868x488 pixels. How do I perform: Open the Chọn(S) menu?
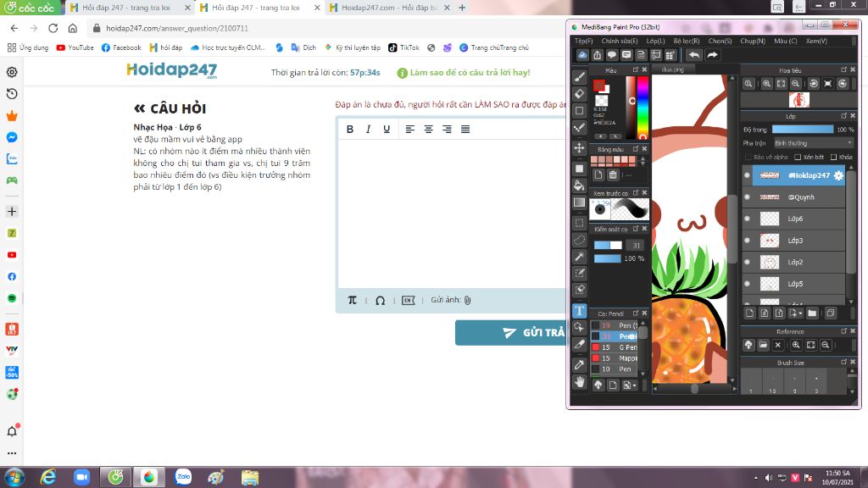click(x=720, y=41)
